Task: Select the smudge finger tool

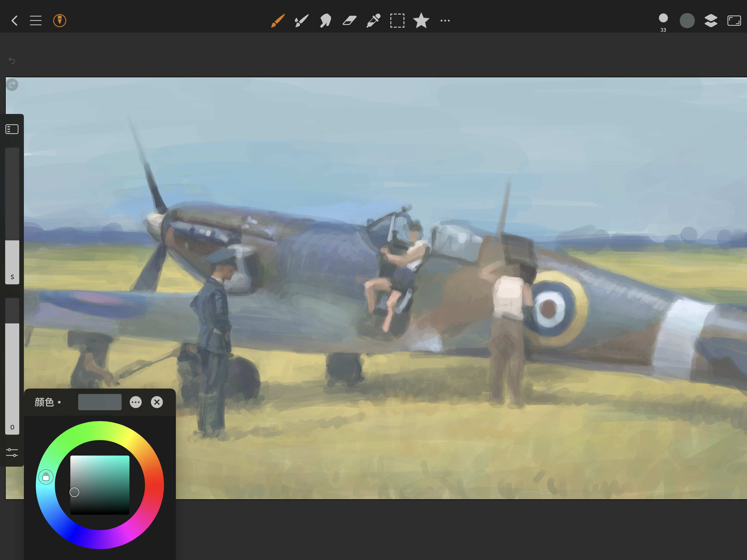Action: point(325,21)
